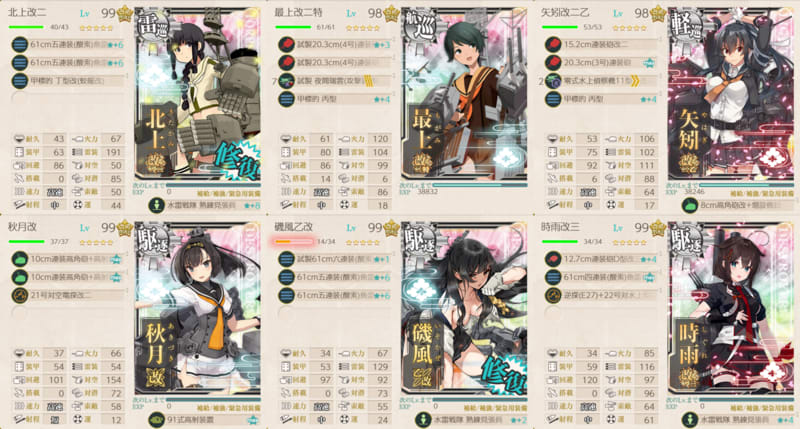Screen dimensions: 800x429
Task: Select 試製 夜間瑞雲 aircraft icon on 最上改二特
Action: click(x=286, y=81)
